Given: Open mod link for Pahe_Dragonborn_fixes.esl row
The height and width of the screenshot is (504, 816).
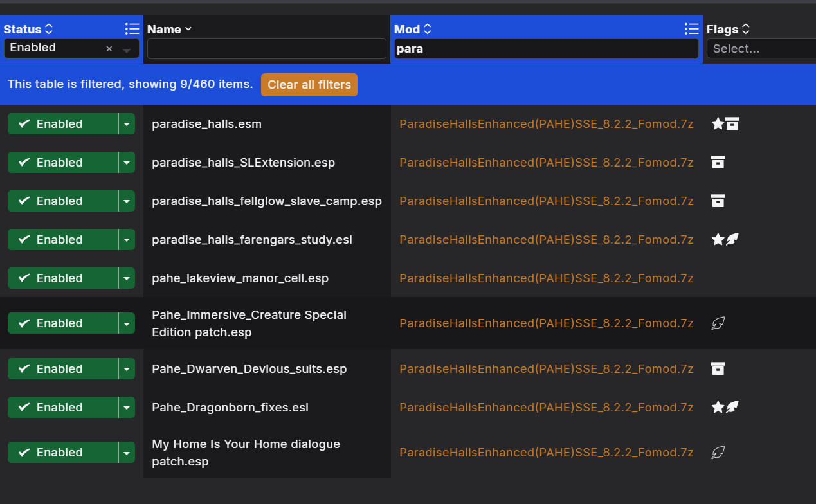Looking at the screenshot, I should 547,408.
